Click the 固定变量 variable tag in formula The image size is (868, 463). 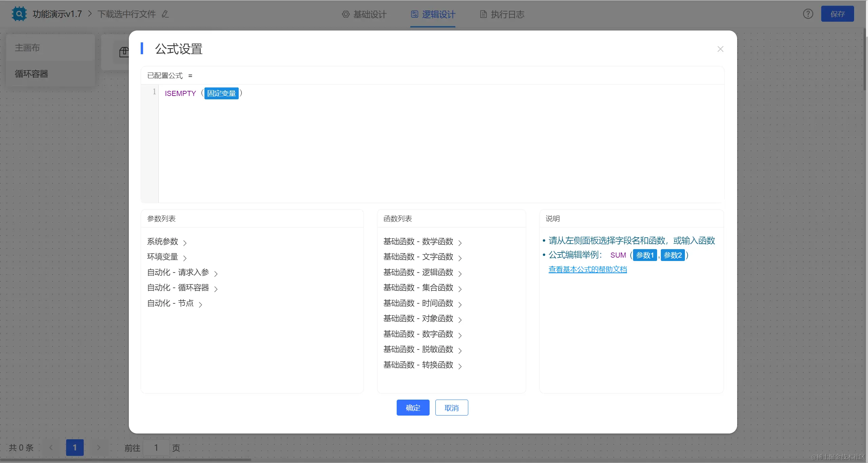coord(221,93)
